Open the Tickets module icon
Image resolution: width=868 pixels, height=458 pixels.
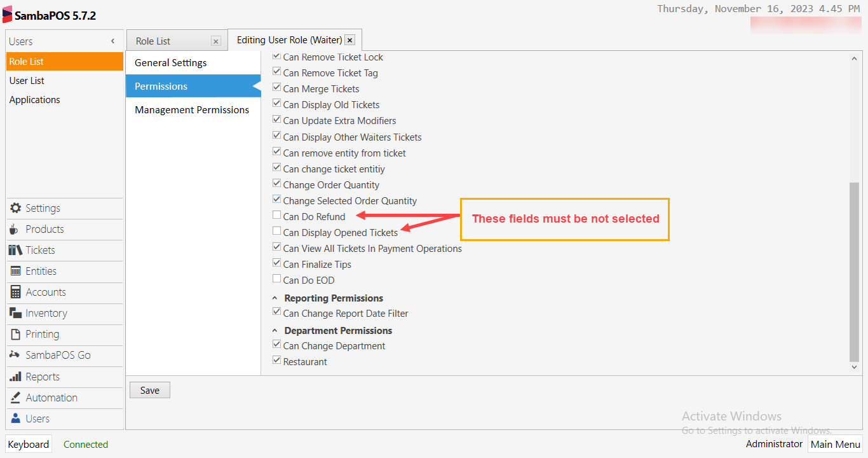point(15,250)
